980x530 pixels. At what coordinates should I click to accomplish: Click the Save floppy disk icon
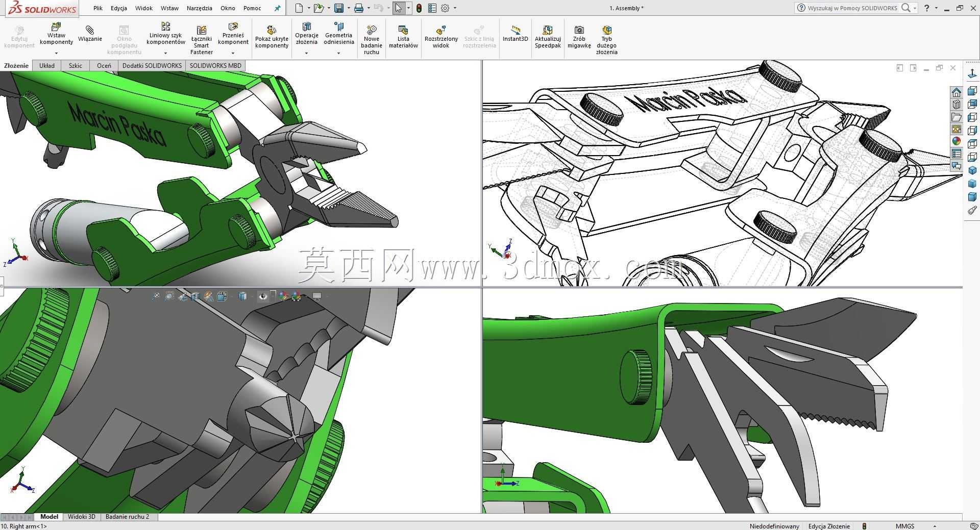coord(338,8)
